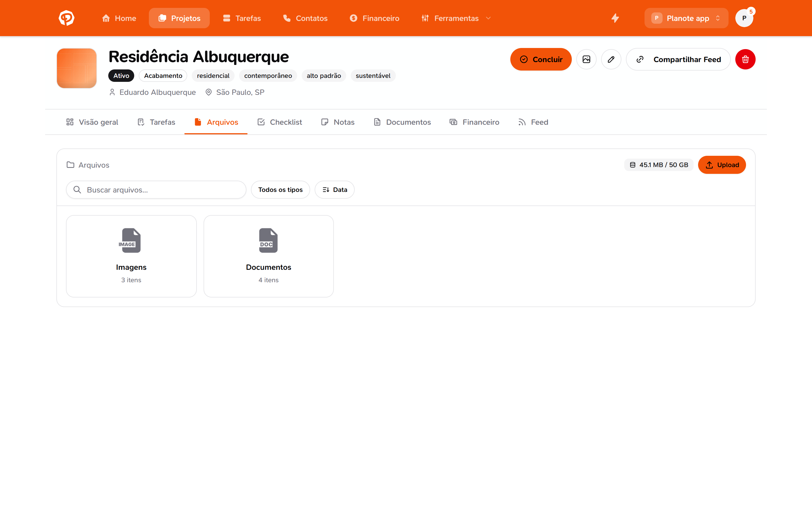Open Financeiro in the top navigation bar

coord(374,18)
